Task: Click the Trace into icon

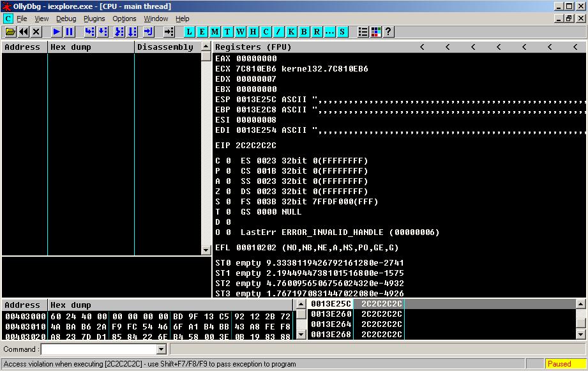Action: pyautogui.click(x=119, y=32)
